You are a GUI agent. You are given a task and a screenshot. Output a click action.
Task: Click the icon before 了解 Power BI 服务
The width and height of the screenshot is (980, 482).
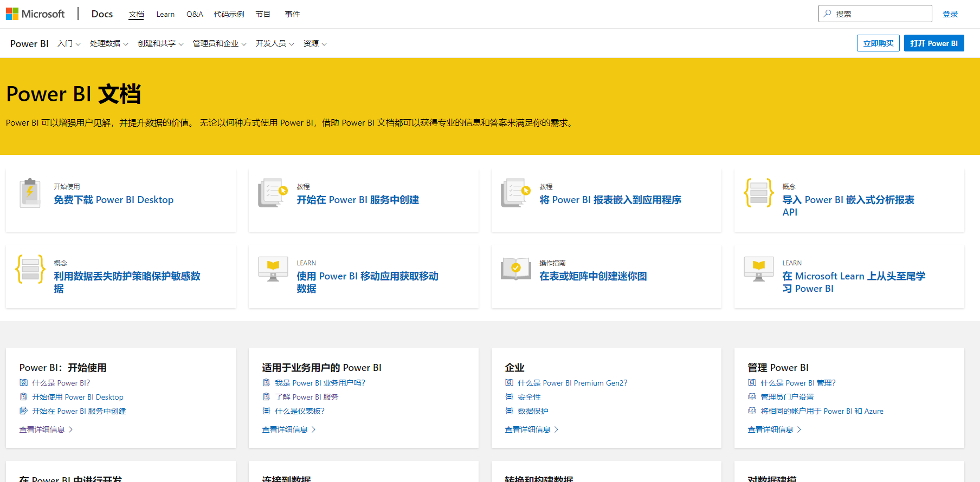pos(266,397)
